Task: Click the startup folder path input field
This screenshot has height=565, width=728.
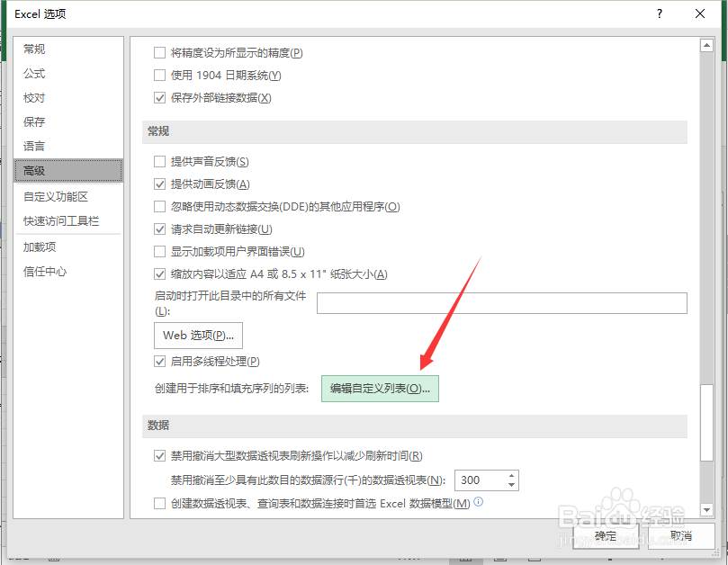Action: click(x=502, y=303)
